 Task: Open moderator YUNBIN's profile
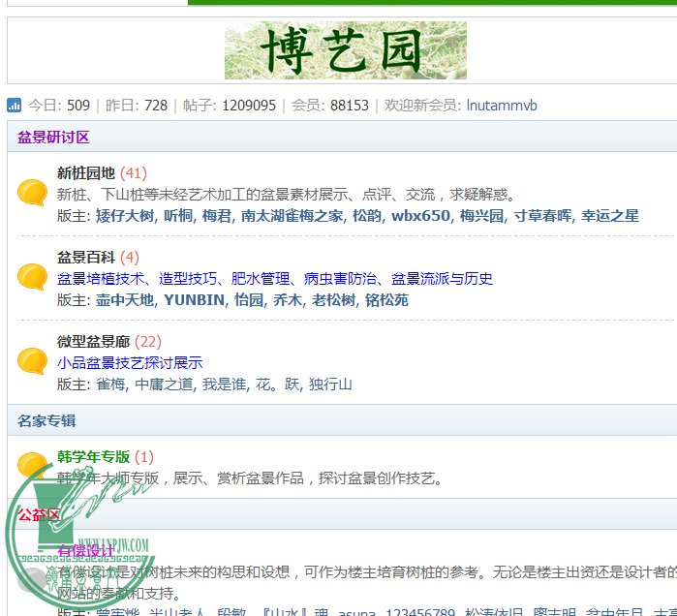pyautogui.click(x=194, y=300)
